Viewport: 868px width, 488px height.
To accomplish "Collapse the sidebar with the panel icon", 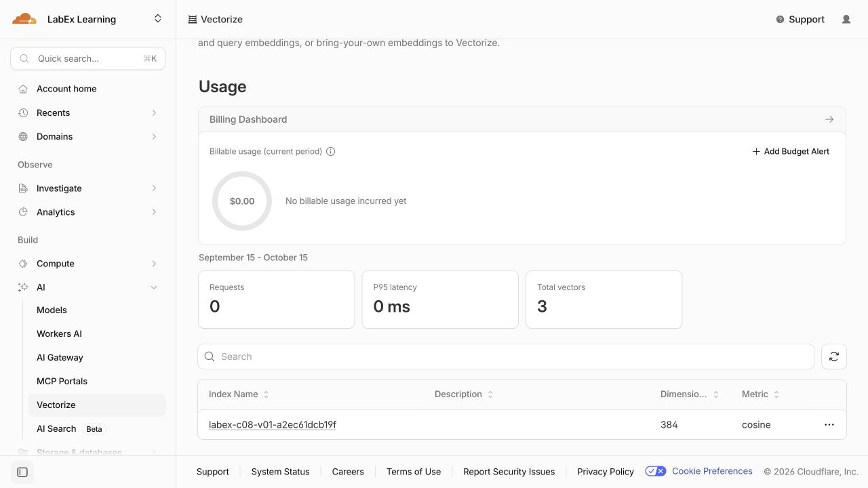I will (x=22, y=472).
